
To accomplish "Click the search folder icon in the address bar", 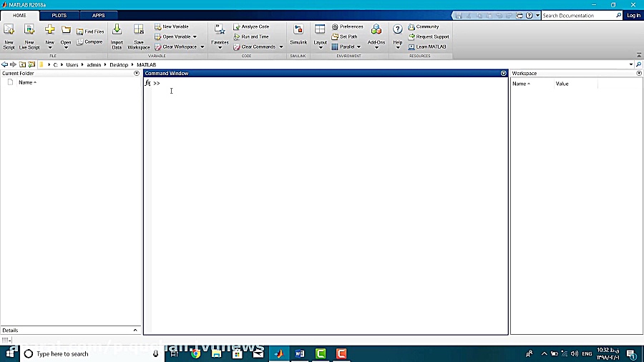I will point(639,64).
